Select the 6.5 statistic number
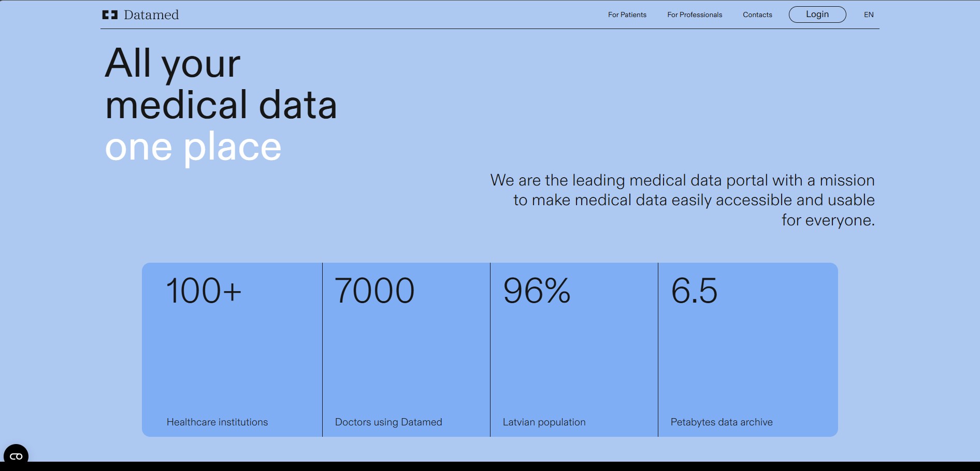Image resolution: width=980 pixels, height=471 pixels. (x=695, y=291)
